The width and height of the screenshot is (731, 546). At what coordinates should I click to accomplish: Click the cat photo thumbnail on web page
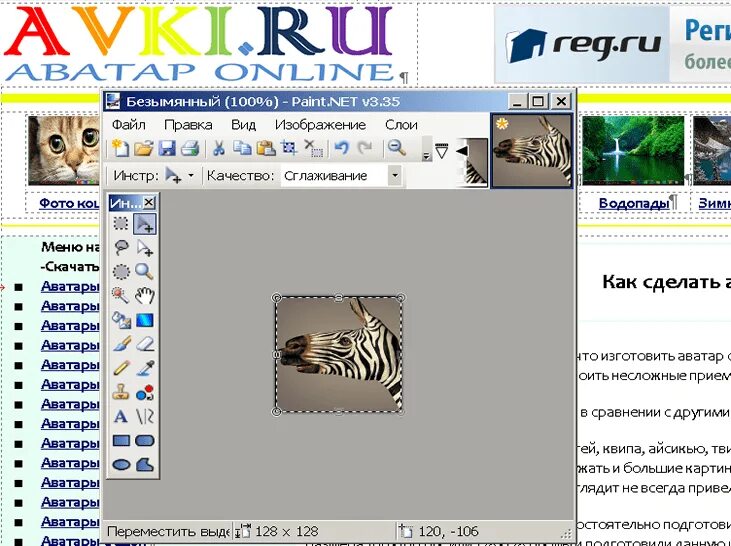point(64,151)
